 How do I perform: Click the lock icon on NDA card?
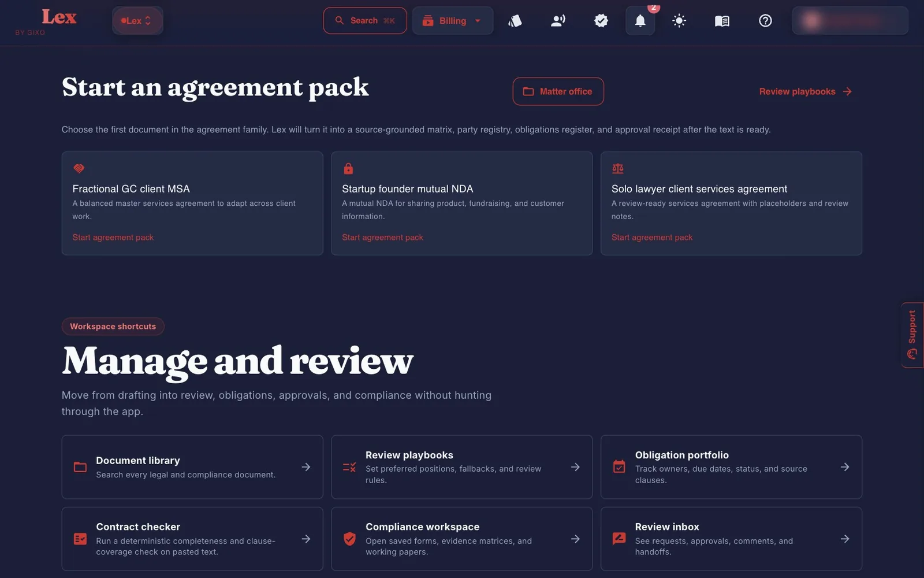pos(348,168)
